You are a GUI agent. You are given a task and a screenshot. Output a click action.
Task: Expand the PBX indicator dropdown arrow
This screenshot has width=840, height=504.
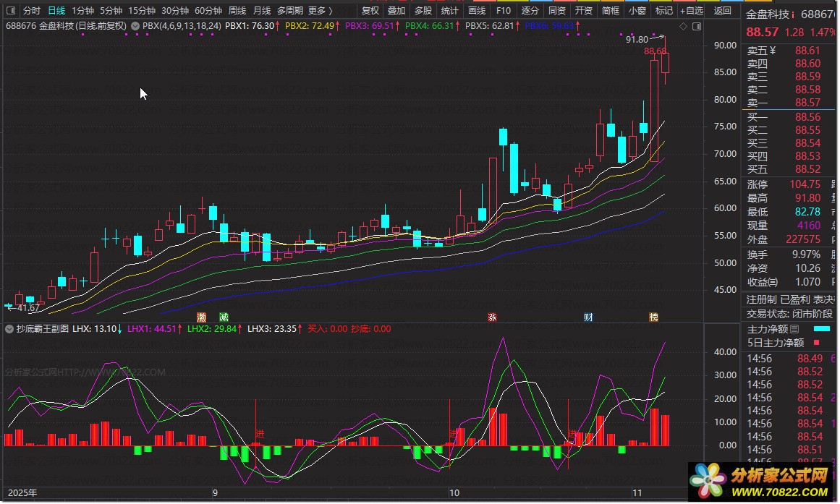(135, 26)
